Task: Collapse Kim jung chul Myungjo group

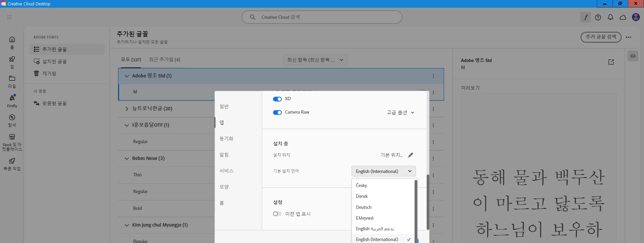Action: click(x=126, y=225)
